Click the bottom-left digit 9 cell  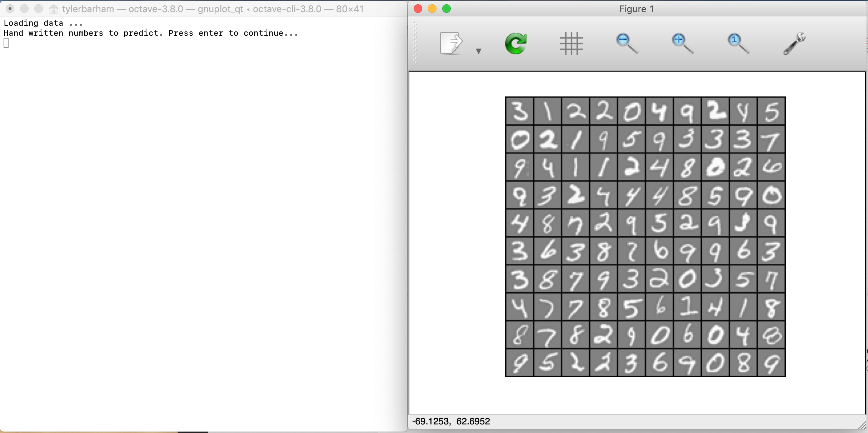click(x=519, y=363)
